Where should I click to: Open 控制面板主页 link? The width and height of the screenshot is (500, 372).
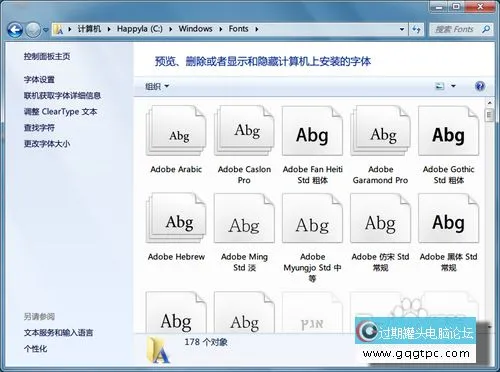[47, 56]
